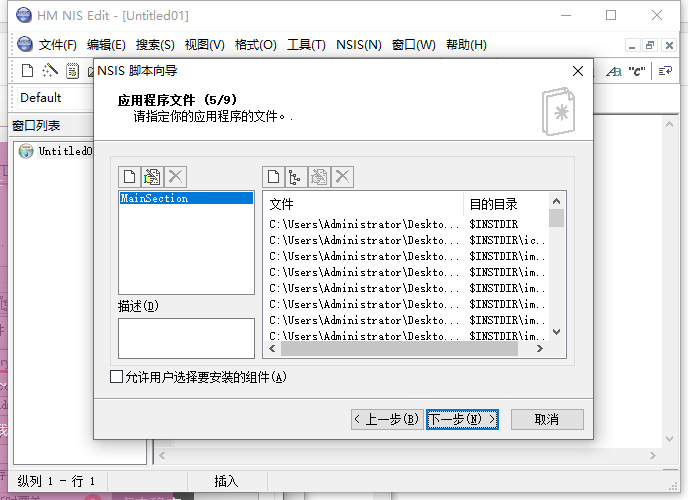Viewport: 688px width, 500px height.
Task: Click the 描述(D) description text box
Action: click(x=186, y=338)
